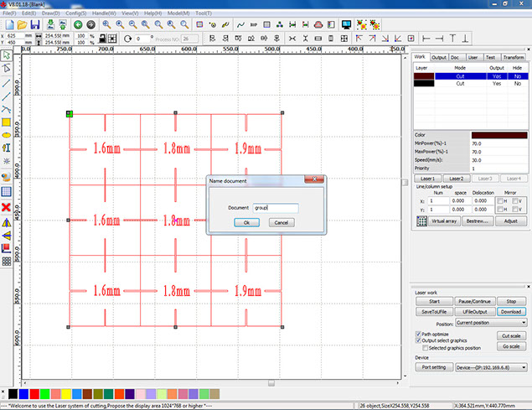
Task: Click the Port setting button
Action: click(434, 367)
